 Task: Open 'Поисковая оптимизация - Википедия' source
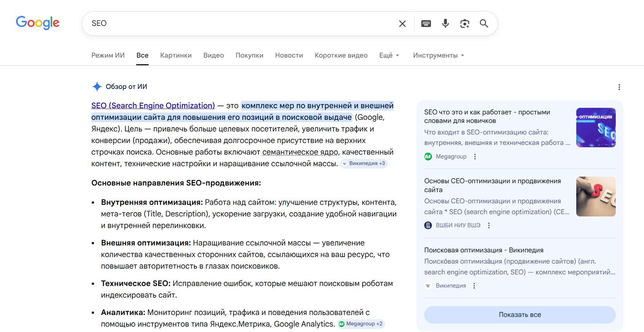tap(484, 250)
